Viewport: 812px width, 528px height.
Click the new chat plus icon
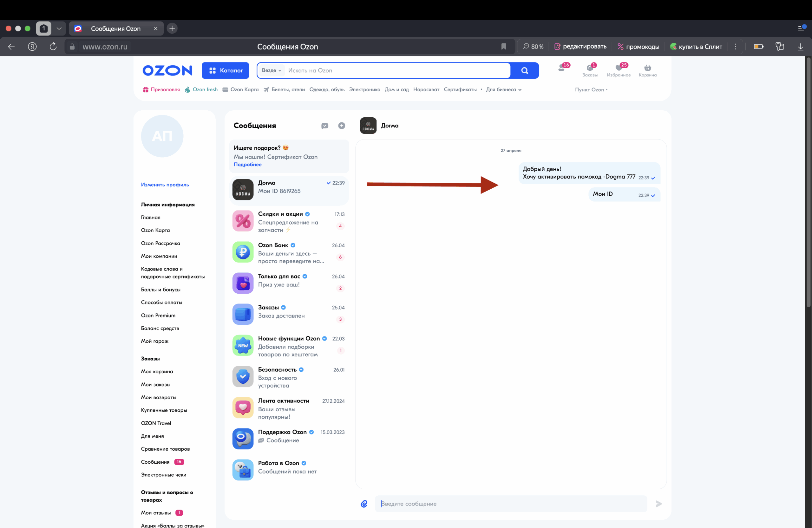point(342,126)
